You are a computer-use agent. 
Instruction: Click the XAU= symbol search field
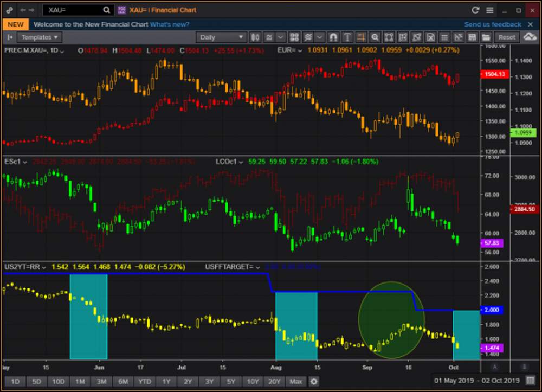point(73,10)
